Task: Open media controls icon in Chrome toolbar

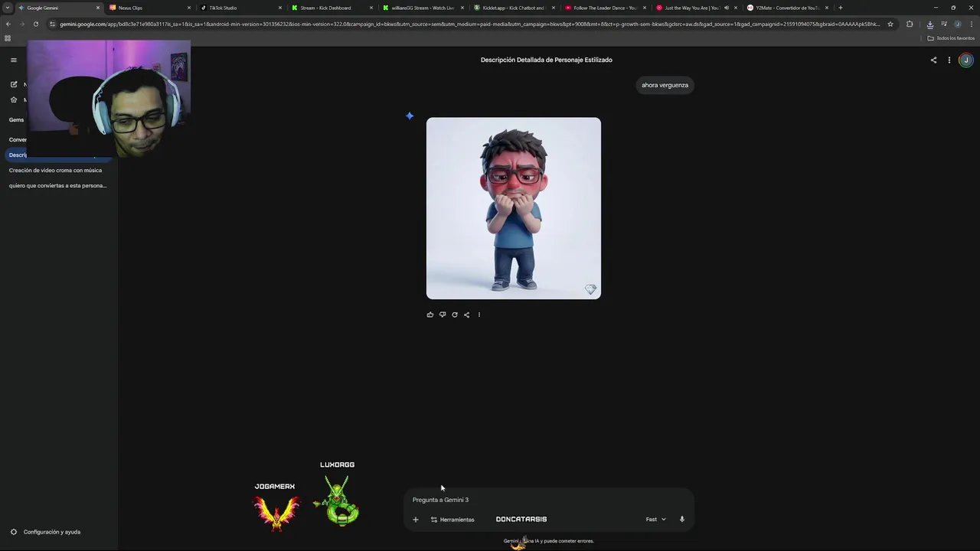Action: [944, 24]
